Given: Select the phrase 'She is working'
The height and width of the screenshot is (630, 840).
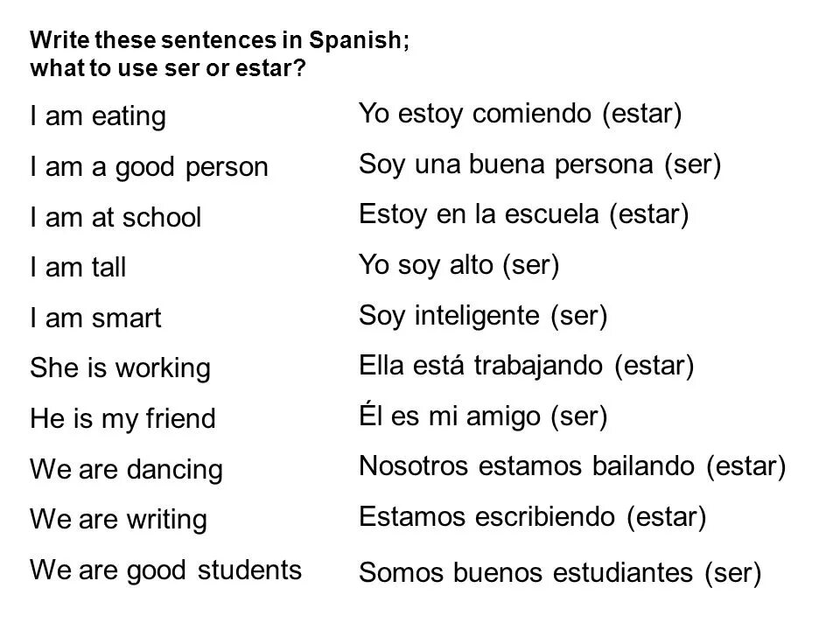Looking at the screenshot, I should (x=121, y=369).
